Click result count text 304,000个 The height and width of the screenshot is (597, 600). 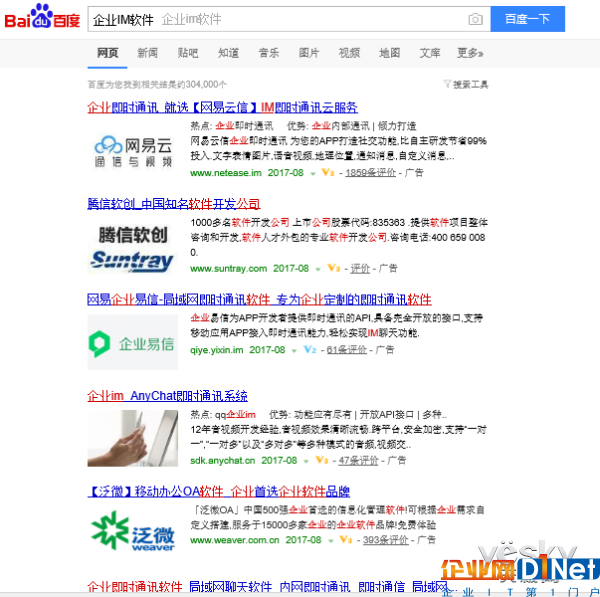click(206, 84)
